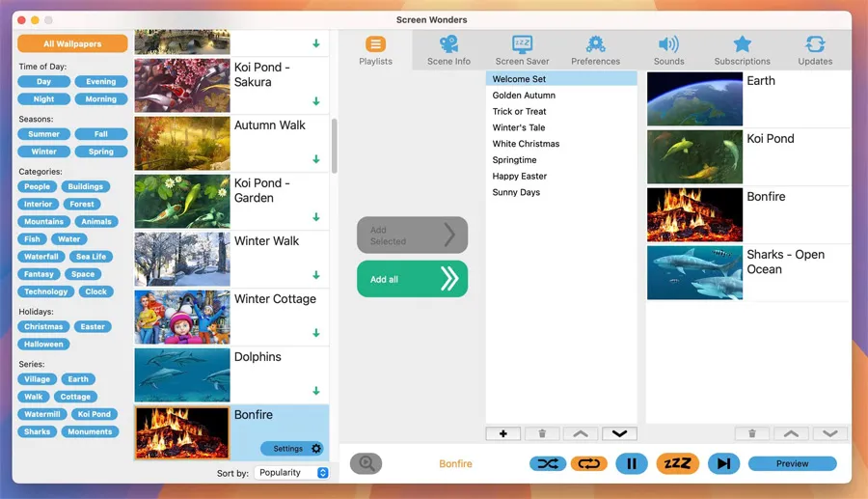Switch to the Sounds tab
This screenshot has width=868, height=499.
668,50
